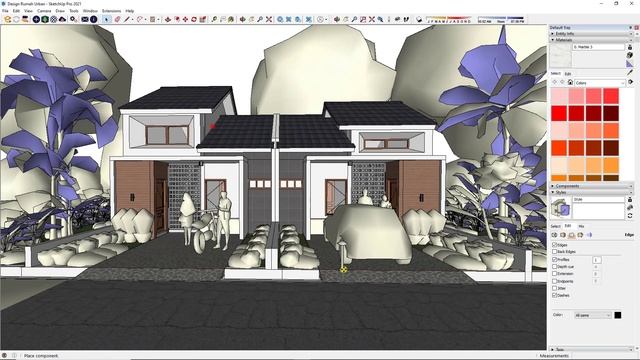Toggle the Profiles checkbox

555,260
